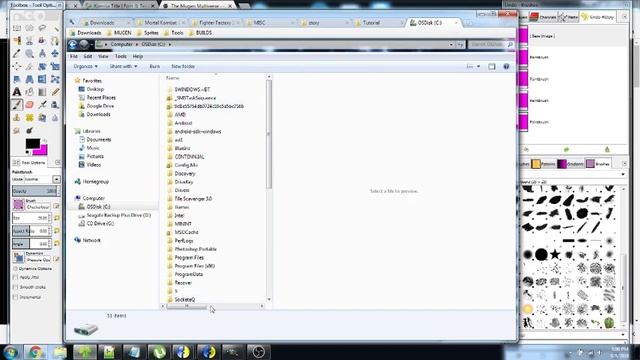Select the Scissors Select tool
This screenshot has width=640, height=360.
(x=29, y=41)
